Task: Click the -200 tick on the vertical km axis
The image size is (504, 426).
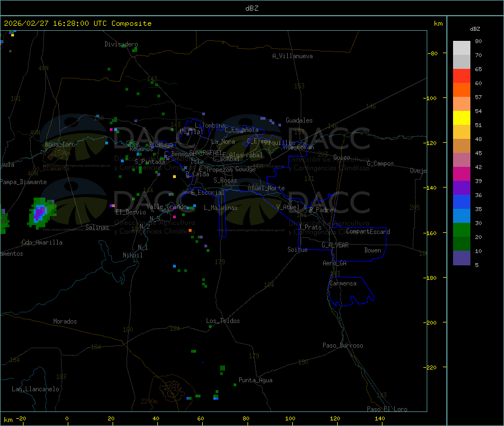Action: click(x=431, y=322)
